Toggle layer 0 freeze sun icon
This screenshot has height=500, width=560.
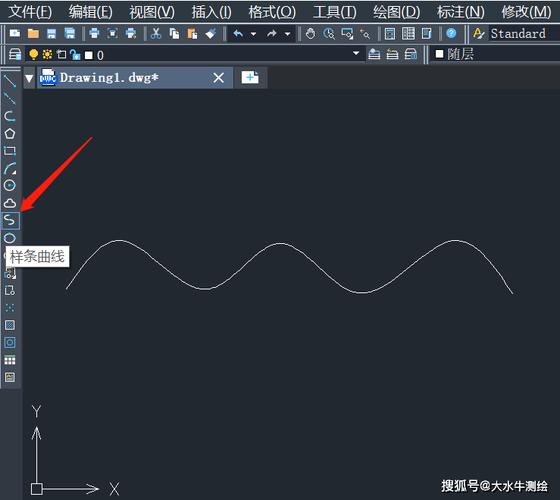(47, 54)
